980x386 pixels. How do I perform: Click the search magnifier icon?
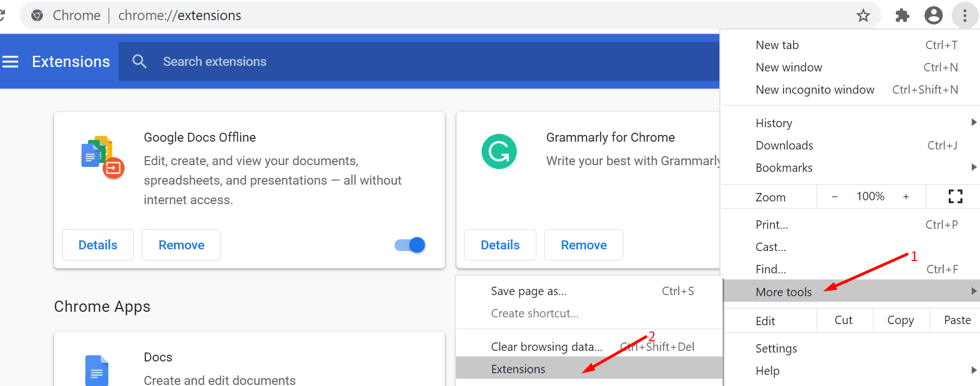[x=140, y=61]
